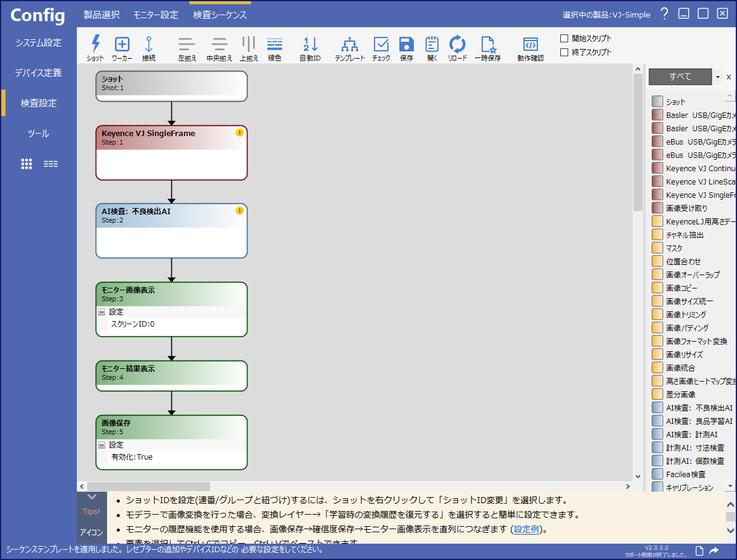Run the チェック validation tool
This screenshot has height=560, width=737.
pyautogui.click(x=381, y=44)
